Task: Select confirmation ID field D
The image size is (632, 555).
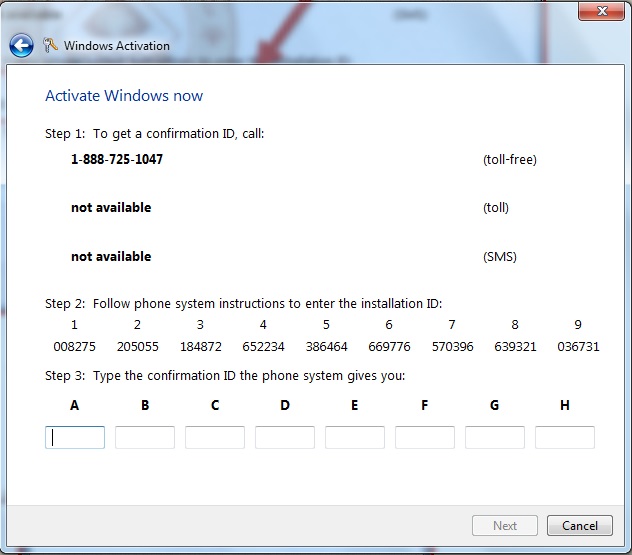Action: pos(285,437)
